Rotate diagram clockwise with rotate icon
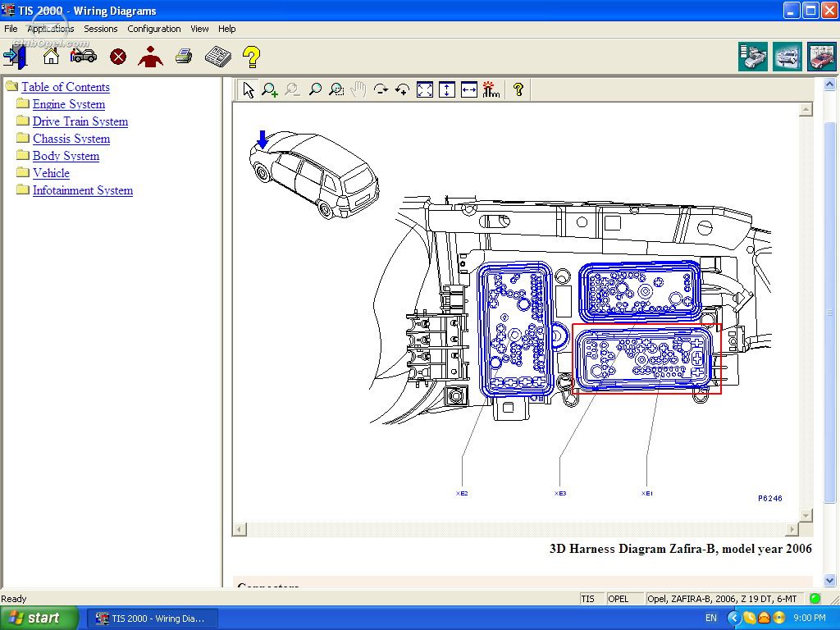Screen dimensions: 840x630 [x=381, y=89]
